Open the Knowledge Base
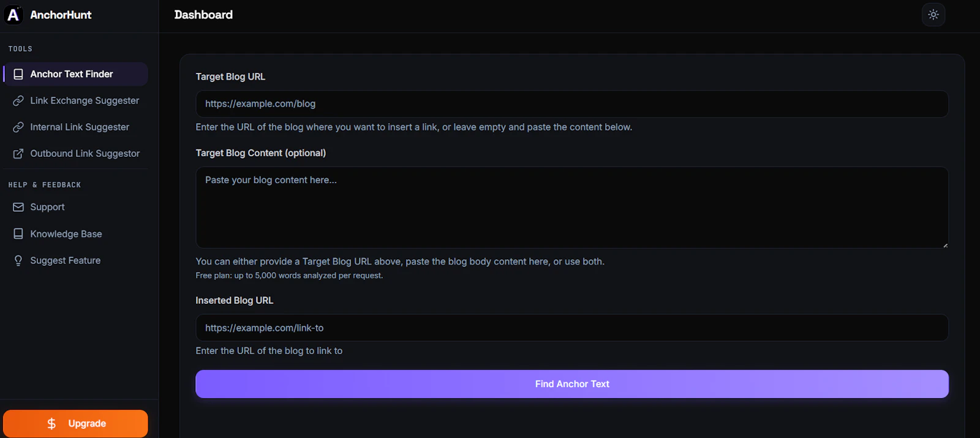 tap(75, 234)
